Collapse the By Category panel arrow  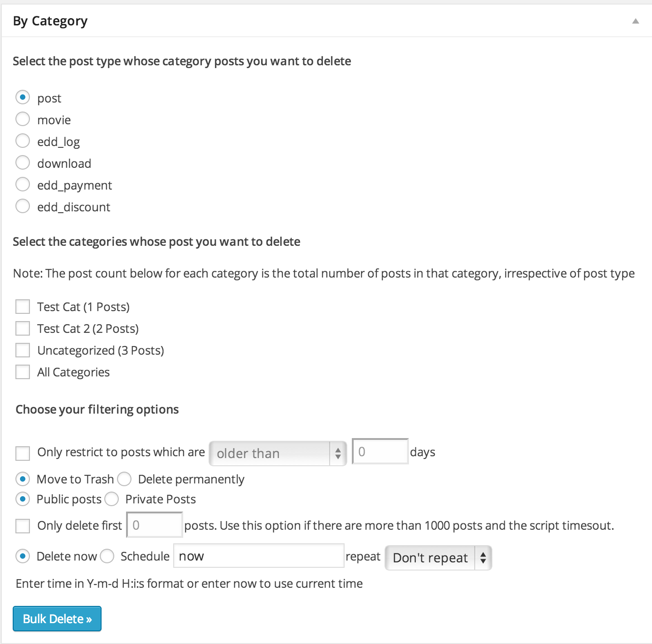point(636,21)
